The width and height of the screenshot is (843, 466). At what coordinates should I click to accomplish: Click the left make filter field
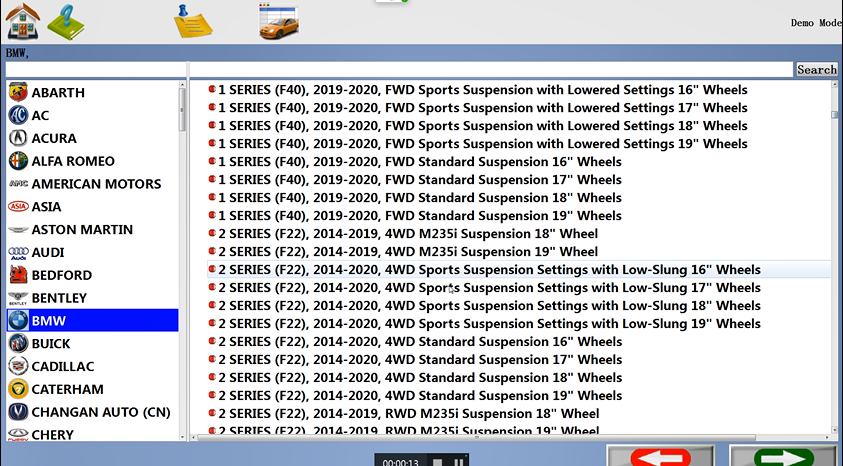point(95,70)
